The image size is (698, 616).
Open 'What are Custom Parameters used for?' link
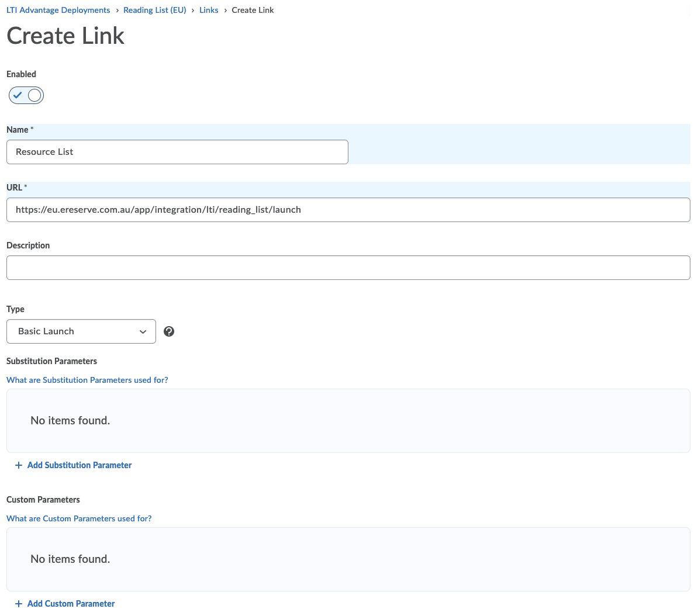click(79, 518)
